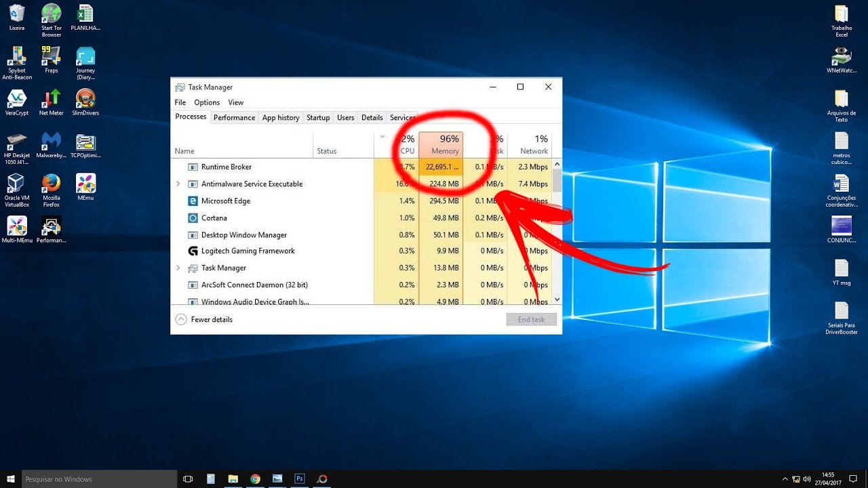The height and width of the screenshot is (488, 868).
Task: Sort processes by the Status column
Action: tap(343, 144)
